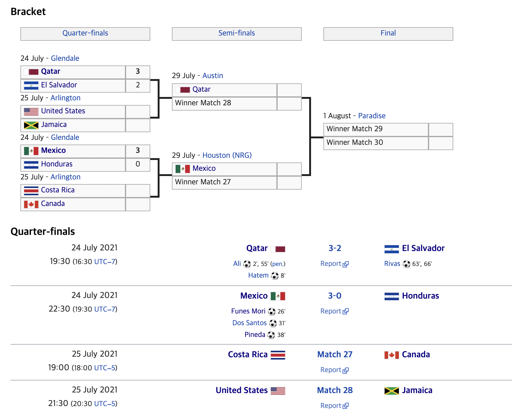Open the Report link for Qatar match
The width and height of the screenshot is (512, 420).
point(335,264)
